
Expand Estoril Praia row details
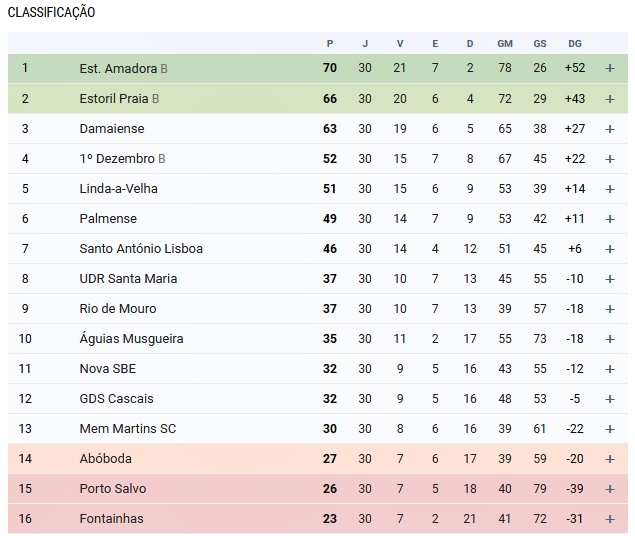pyautogui.click(x=610, y=99)
